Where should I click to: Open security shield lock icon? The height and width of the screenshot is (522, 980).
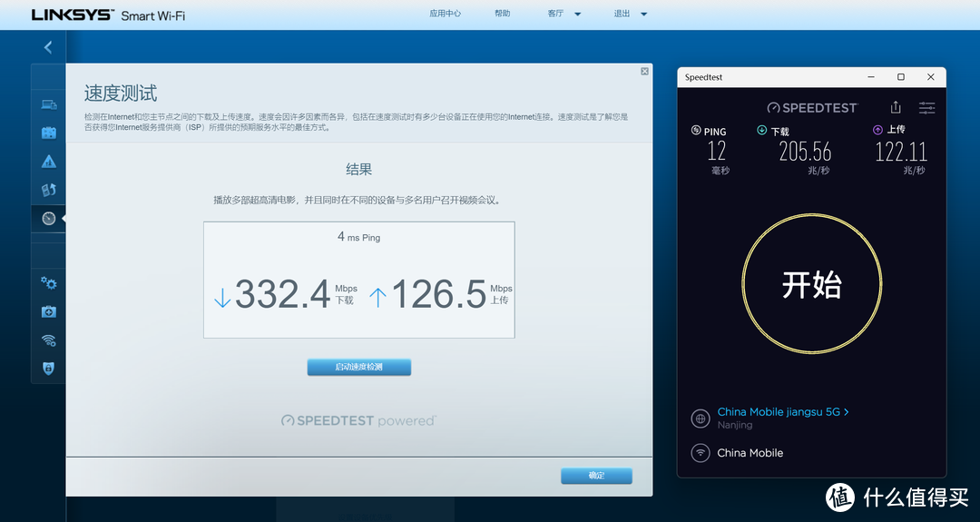[49, 369]
